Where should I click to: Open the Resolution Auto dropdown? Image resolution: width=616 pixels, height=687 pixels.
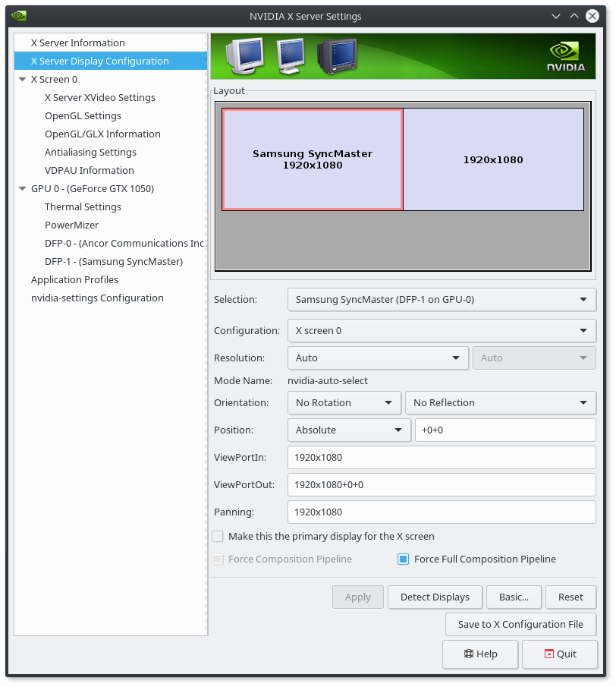click(378, 358)
